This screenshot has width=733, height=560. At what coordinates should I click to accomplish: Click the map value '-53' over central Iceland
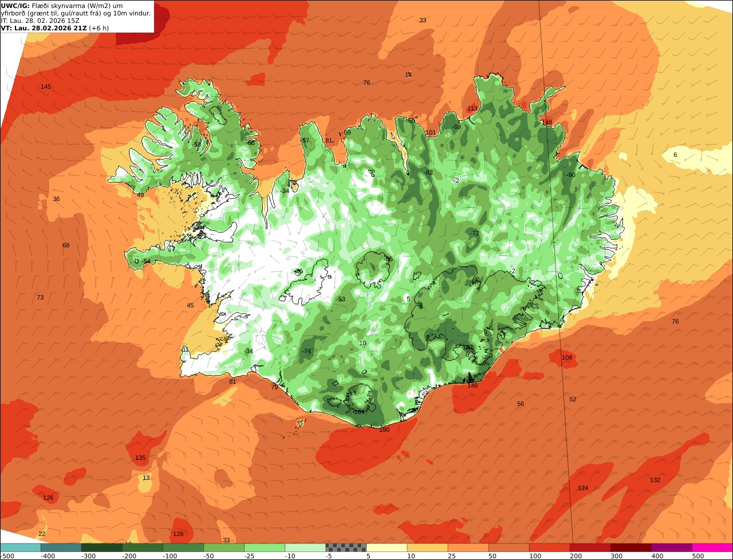pyautogui.click(x=341, y=299)
